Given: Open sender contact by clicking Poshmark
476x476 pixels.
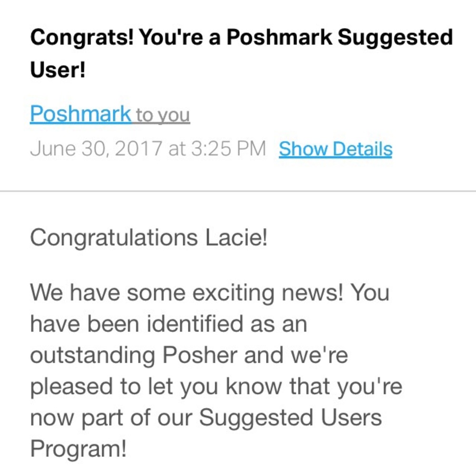Looking at the screenshot, I should [80, 113].
